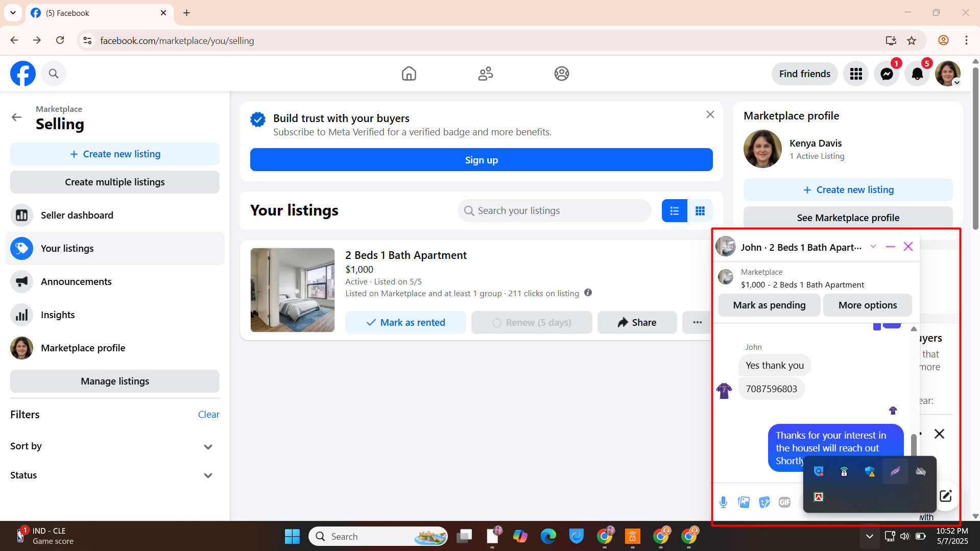Switch listings to grid view

click(x=700, y=210)
